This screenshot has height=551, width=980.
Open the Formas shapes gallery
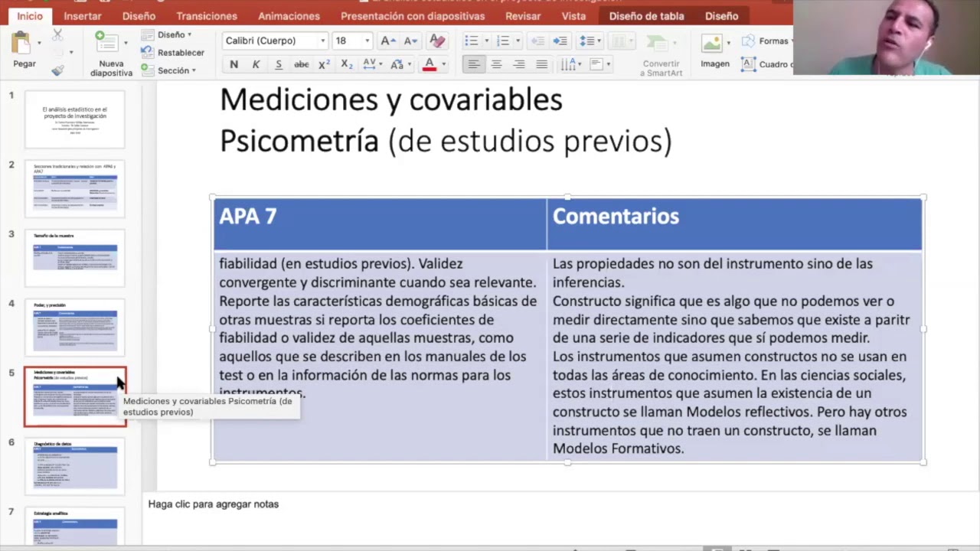click(766, 41)
